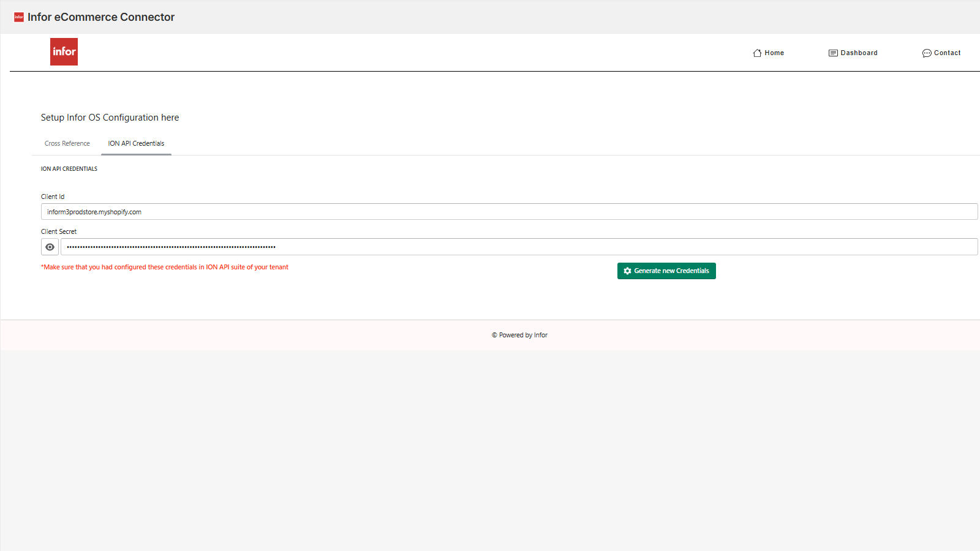This screenshot has width=980, height=551.
Task: Open the Contact link
Action: [x=941, y=53]
